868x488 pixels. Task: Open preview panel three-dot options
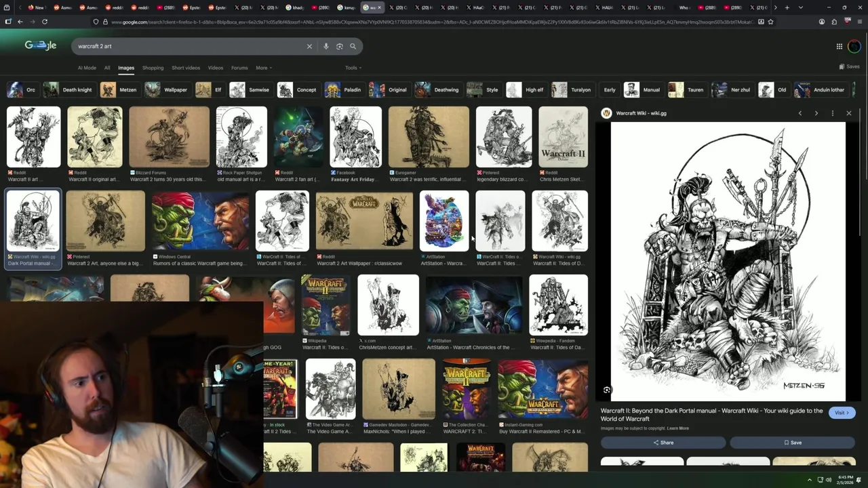(833, 113)
